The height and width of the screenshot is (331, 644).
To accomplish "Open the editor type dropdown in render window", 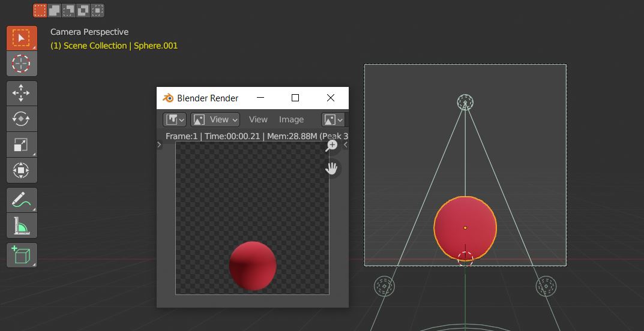I will (x=175, y=119).
